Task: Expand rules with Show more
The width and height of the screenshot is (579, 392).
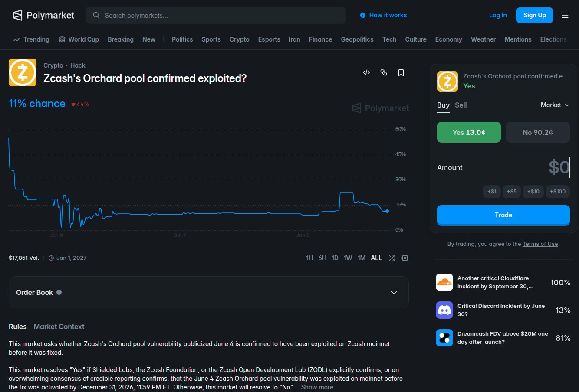Action: pos(317,387)
